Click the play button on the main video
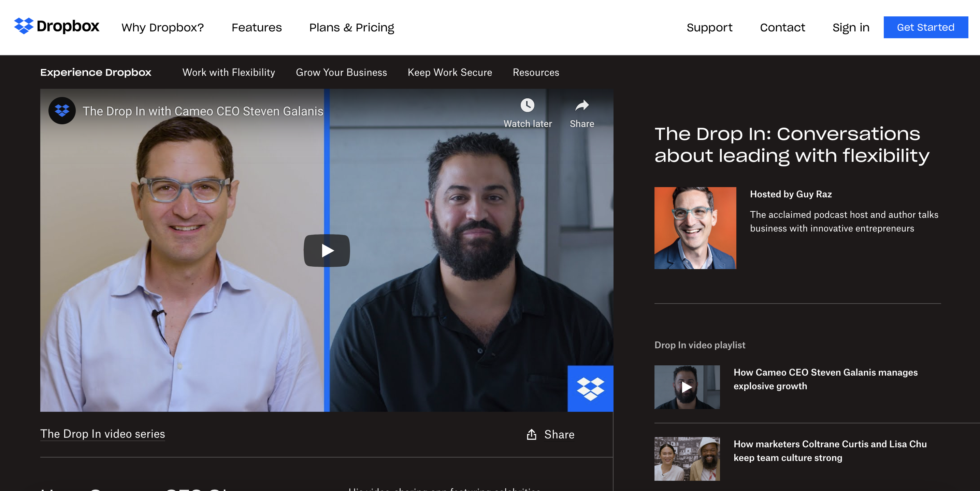980x491 pixels. [x=327, y=250]
